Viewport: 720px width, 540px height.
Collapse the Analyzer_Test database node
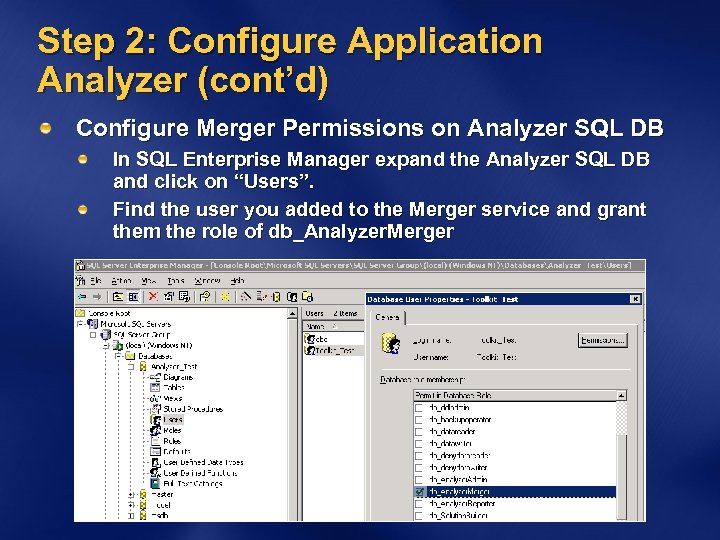[x=131, y=366]
